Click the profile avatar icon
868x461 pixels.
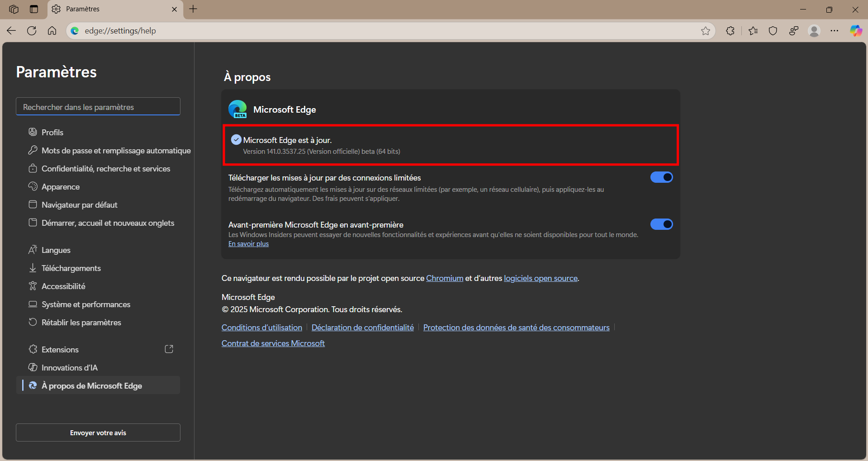coord(814,31)
